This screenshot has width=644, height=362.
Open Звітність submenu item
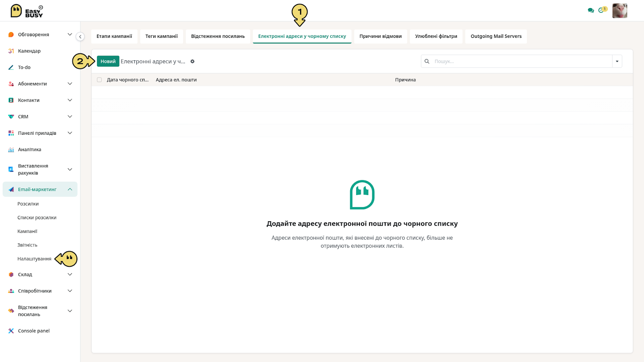(x=27, y=245)
